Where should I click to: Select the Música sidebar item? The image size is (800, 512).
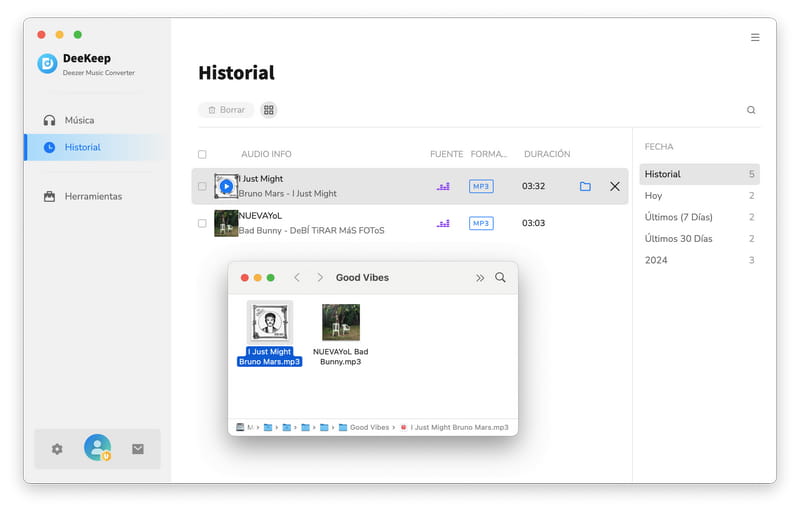tap(96, 120)
